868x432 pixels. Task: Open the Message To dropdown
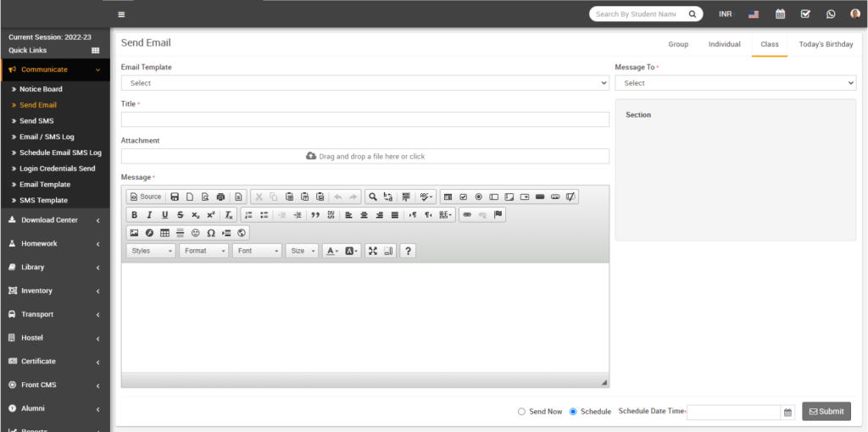(x=735, y=83)
